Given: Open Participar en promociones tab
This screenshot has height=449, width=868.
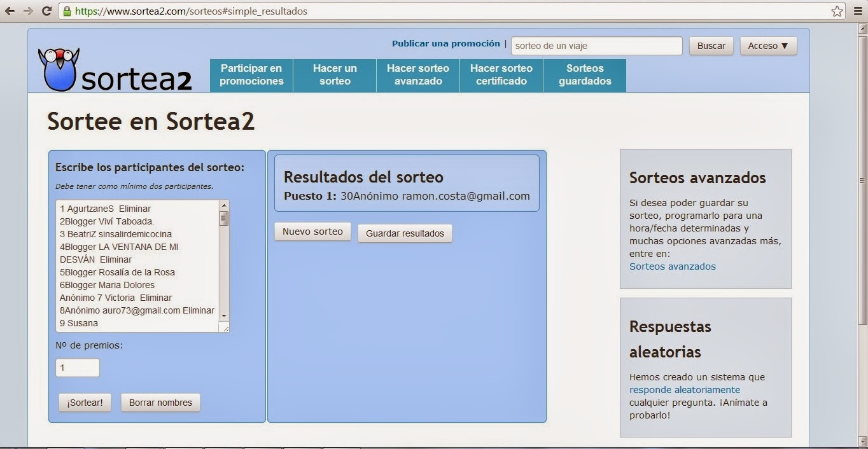Looking at the screenshot, I should point(251,75).
